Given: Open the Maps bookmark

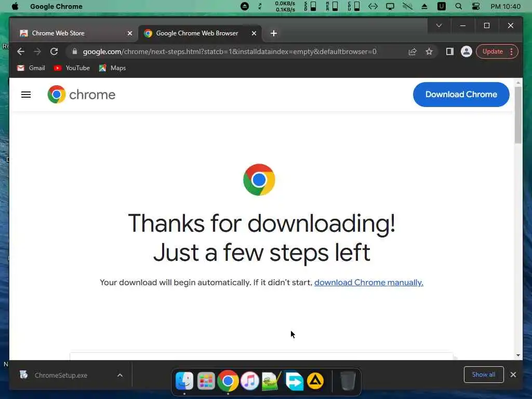Looking at the screenshot, I should coord(112,68).
